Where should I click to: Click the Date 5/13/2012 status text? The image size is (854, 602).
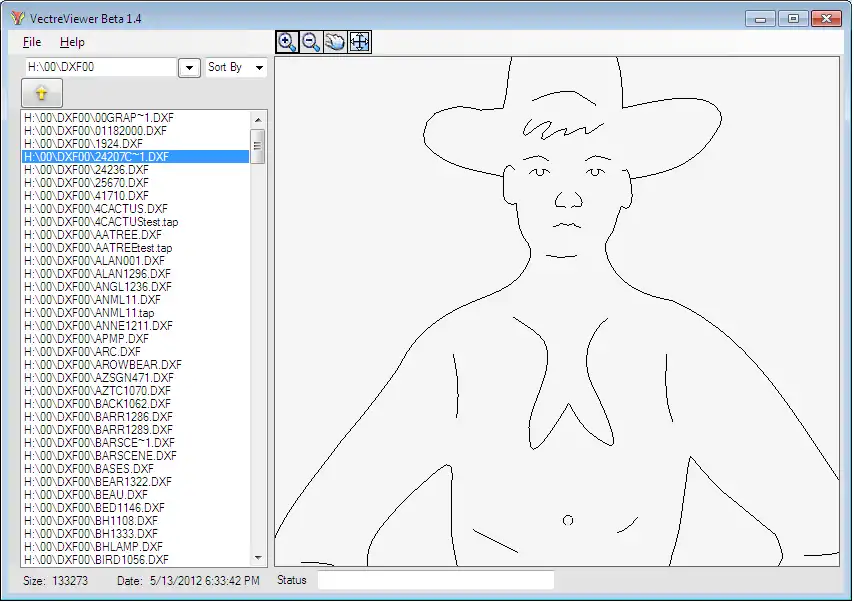[188, 581]
